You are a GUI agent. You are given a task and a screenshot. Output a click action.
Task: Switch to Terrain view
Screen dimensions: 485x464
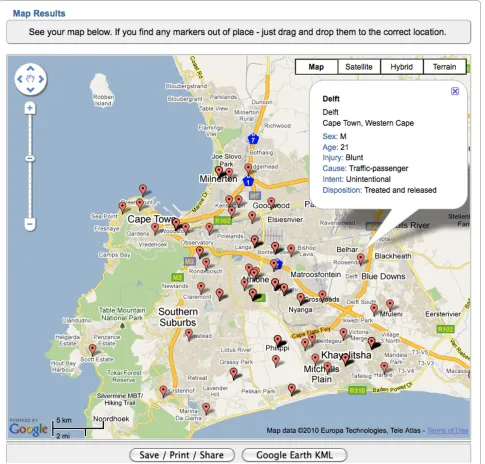coord(444,67)
